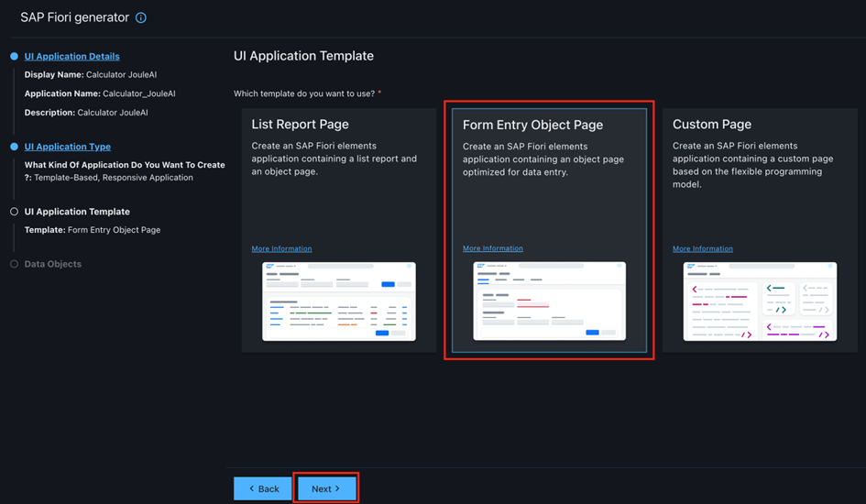Click the Form Entry Object Page preview thumbnail
866x504 pixels.
pyautogui.click(x=549, y=301)
